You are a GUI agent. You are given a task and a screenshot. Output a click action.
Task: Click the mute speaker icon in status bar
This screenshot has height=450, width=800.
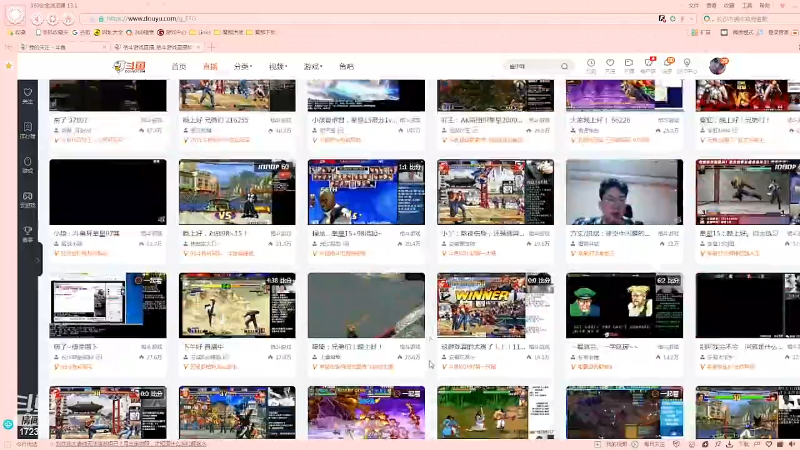(x=792, y=444)
